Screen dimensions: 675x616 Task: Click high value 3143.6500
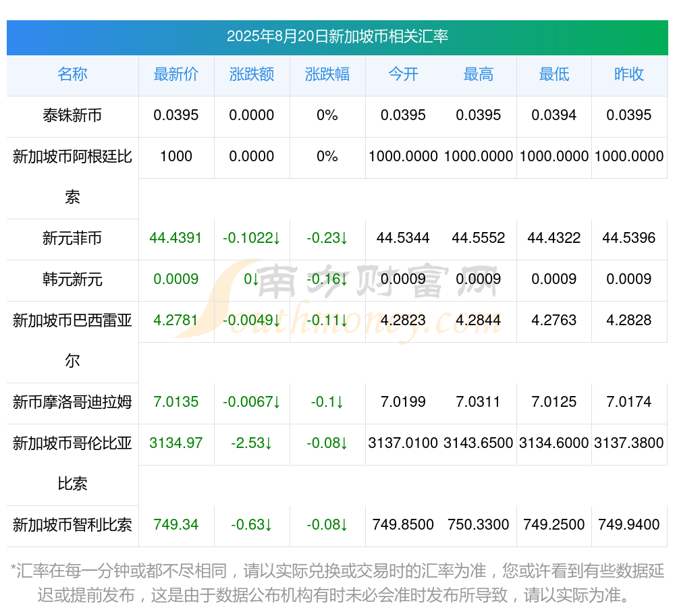point(479,443)
